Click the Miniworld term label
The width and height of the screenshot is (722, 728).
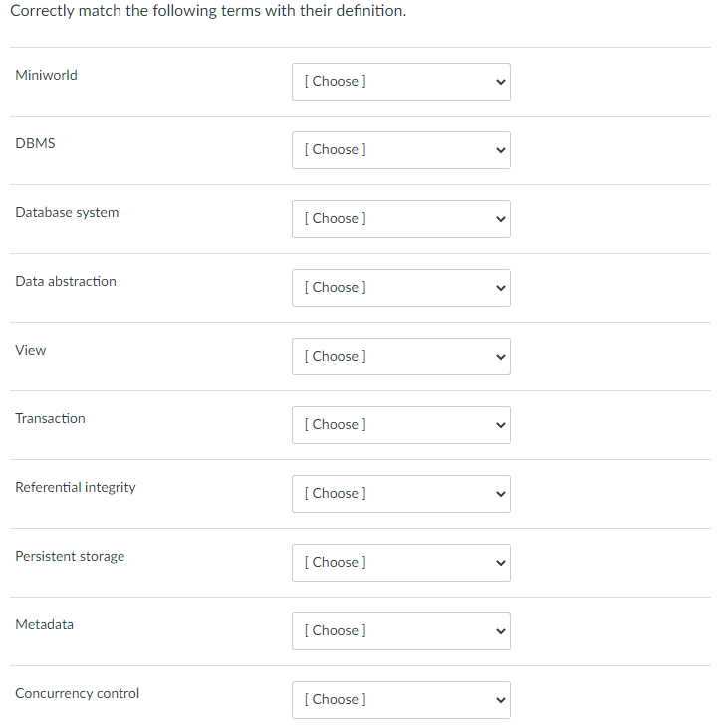pos(46,75)
